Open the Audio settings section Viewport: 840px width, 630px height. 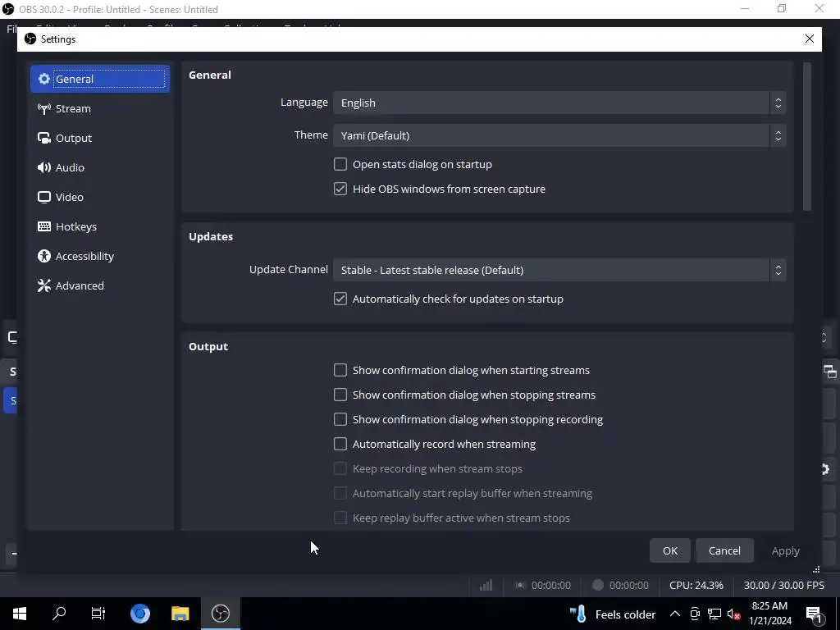[99, 167]
